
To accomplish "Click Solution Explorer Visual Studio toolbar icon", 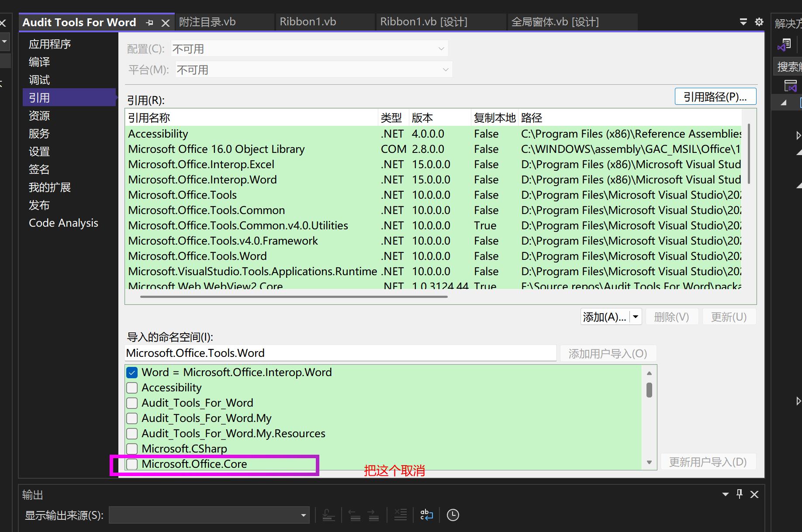I will (784, 45).
